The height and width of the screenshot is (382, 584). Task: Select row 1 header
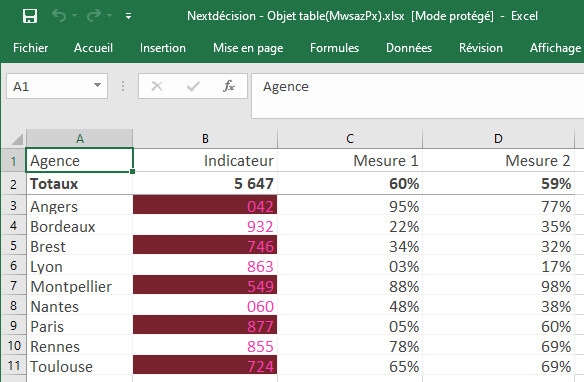pos(13,161)
